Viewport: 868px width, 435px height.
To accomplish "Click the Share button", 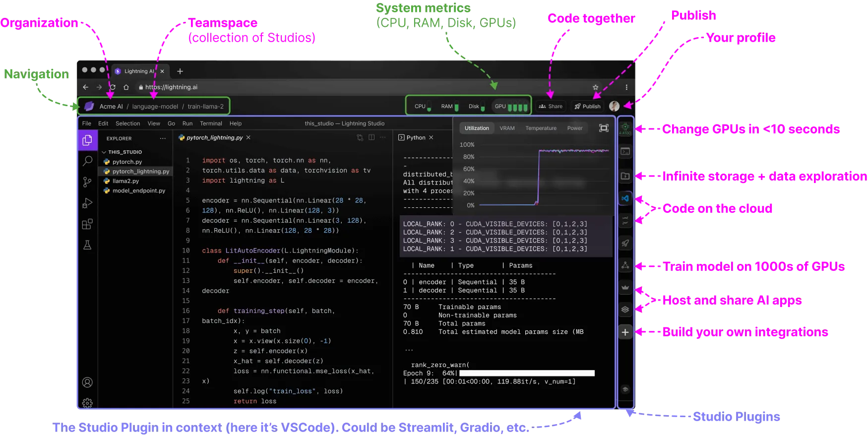I will click(551, 106).
